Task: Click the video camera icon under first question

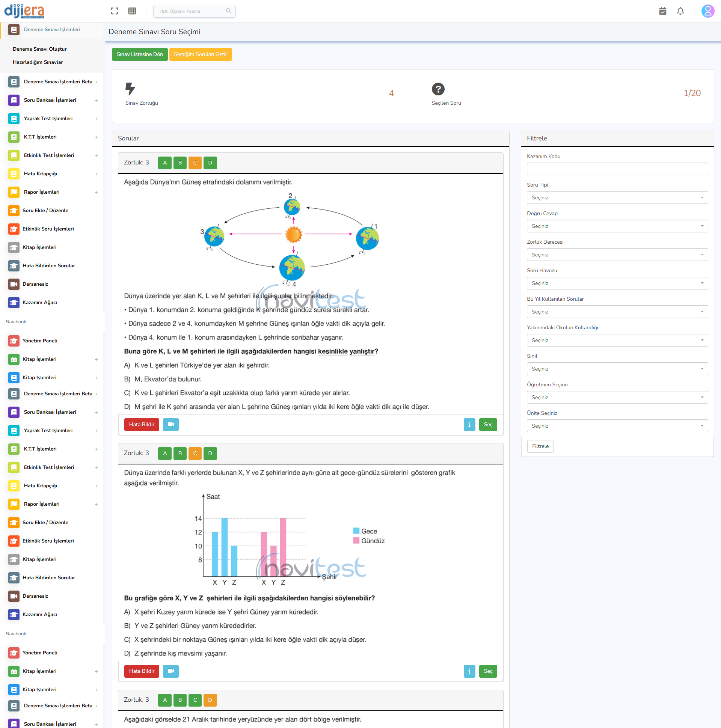Action: coord(171,424)
